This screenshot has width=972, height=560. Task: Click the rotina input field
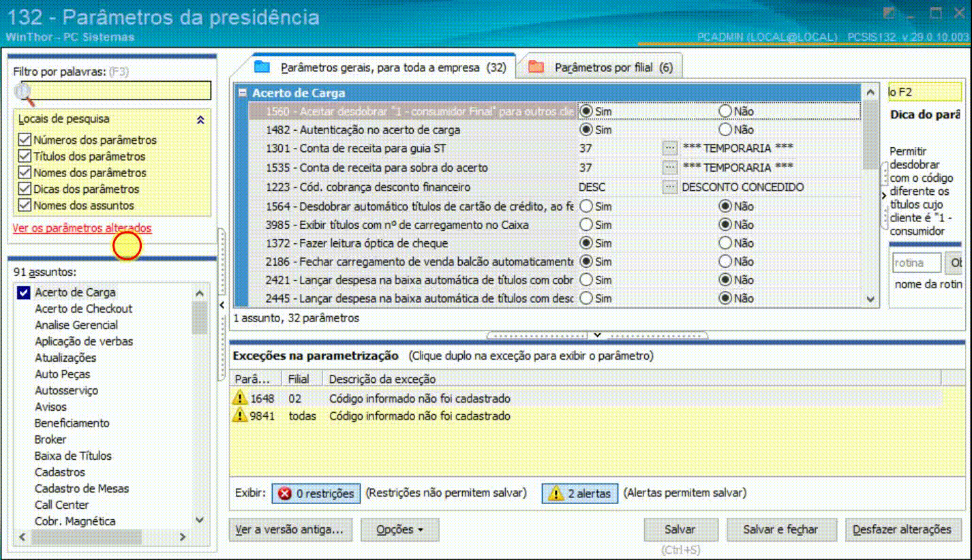(x=917, y=263)
